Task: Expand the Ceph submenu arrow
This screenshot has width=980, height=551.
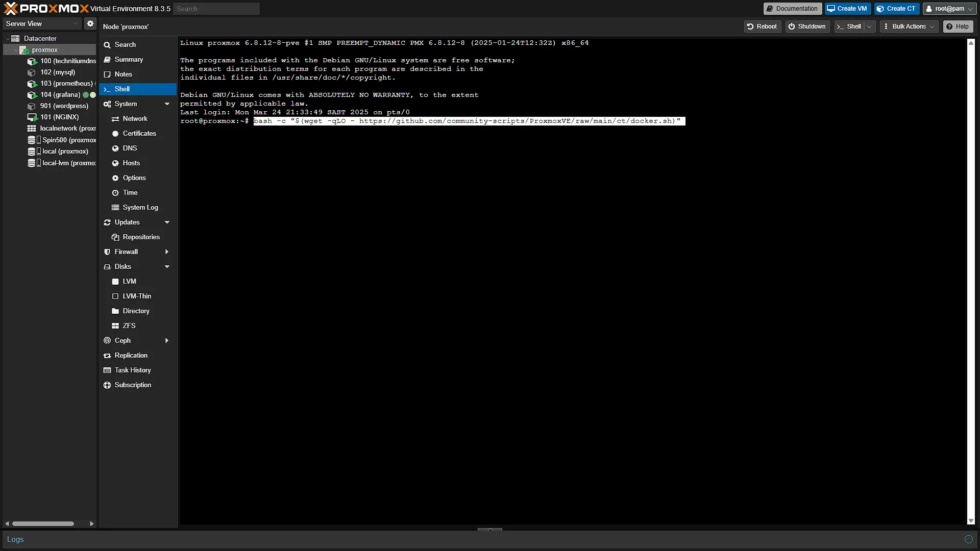Action: click(x=167, y=341)
